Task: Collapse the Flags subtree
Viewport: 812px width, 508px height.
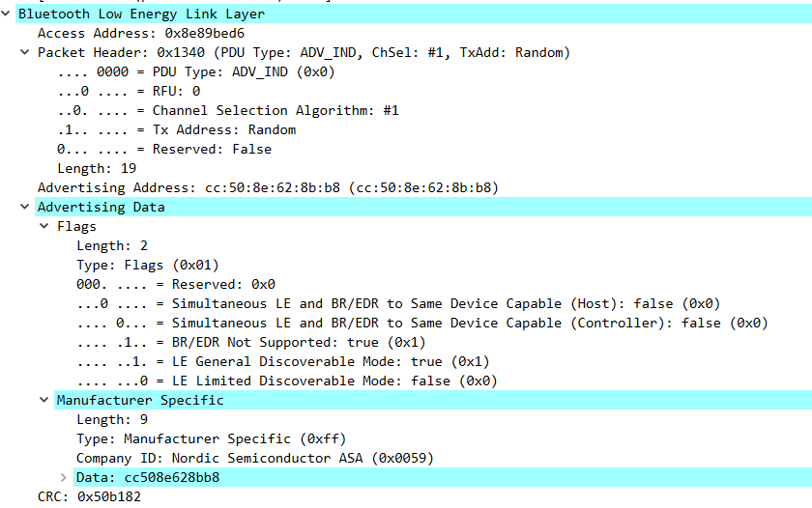Action: 44,226
